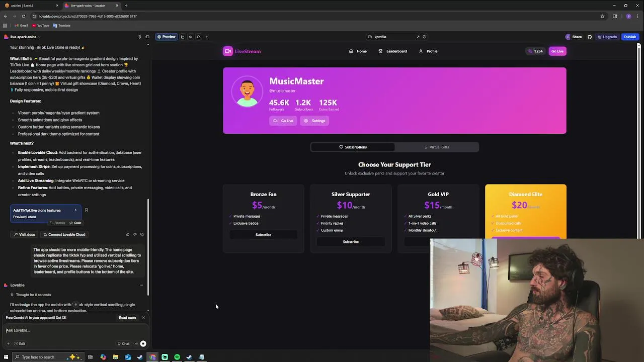Subscribe to the Bronze Fan tier

(x=263, y=235)
